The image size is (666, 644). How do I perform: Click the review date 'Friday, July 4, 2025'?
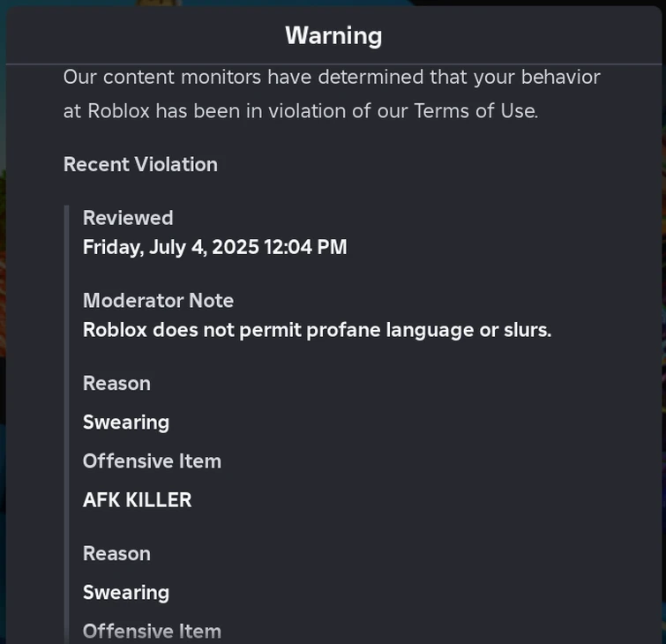[x=170, y=248]
